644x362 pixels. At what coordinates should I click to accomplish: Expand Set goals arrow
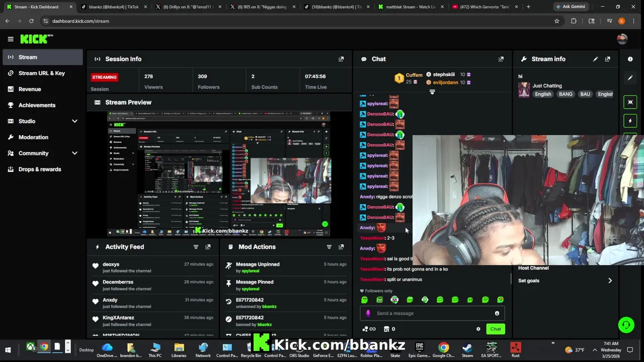pos(610,281)
